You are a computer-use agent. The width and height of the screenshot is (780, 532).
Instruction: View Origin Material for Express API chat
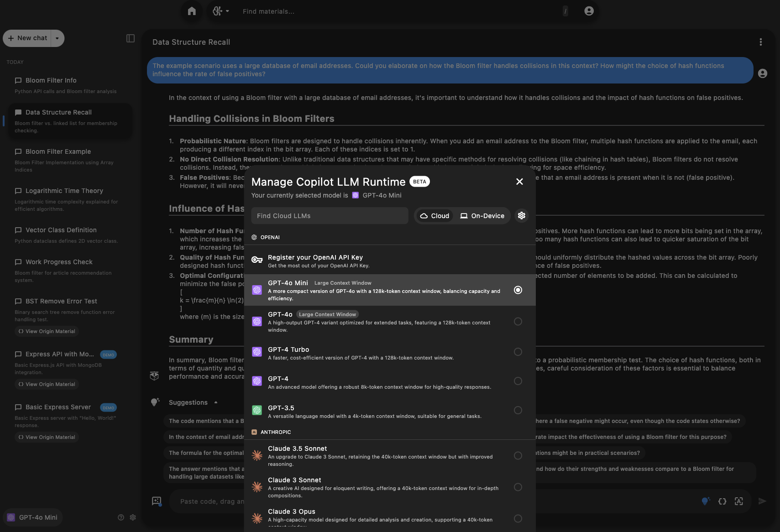tap(47, 384)
